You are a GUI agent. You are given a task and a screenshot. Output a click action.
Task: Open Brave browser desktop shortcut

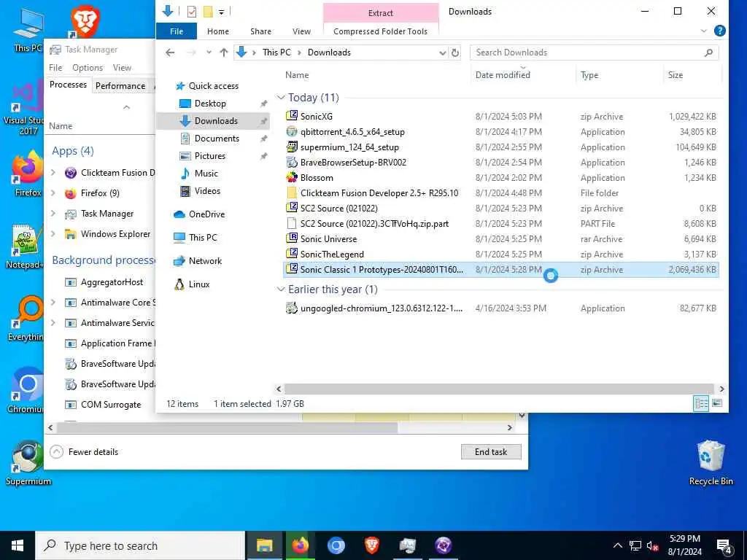click(x=85, y=21)
